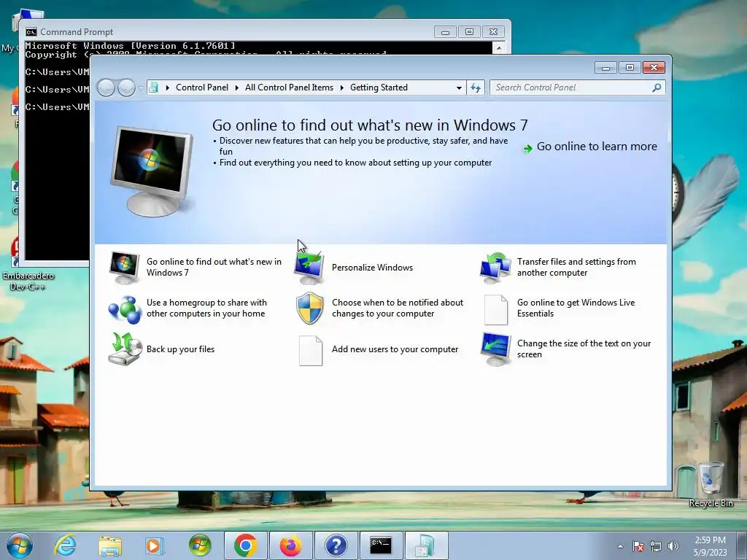The height and width of the screenshot is (560, 747).
Task: Click the Control Panel taskbar button
Action: pyautogui.click(x=426, y=545)
